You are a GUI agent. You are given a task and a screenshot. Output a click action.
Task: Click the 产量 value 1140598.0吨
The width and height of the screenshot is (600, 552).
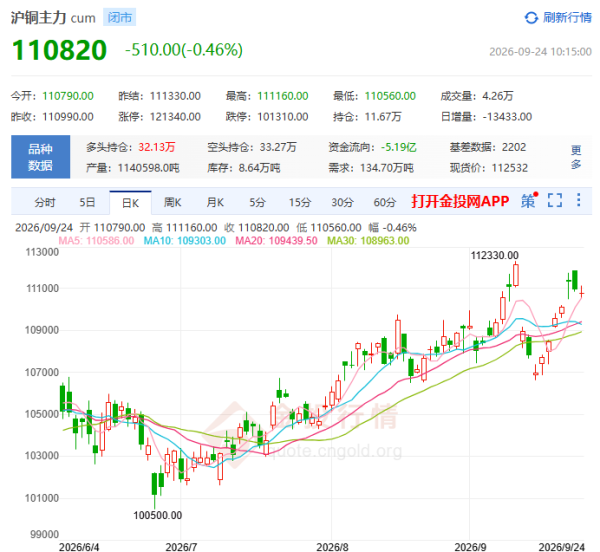[148, 168]
